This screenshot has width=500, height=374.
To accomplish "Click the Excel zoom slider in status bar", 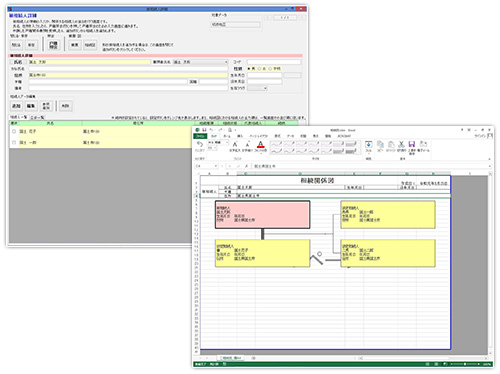I will click(465, 364).
